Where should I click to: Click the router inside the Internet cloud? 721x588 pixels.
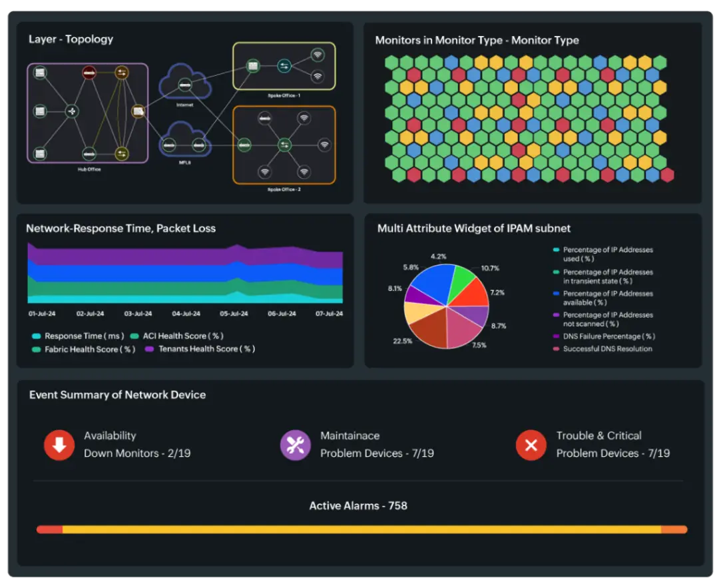(185, 85)
